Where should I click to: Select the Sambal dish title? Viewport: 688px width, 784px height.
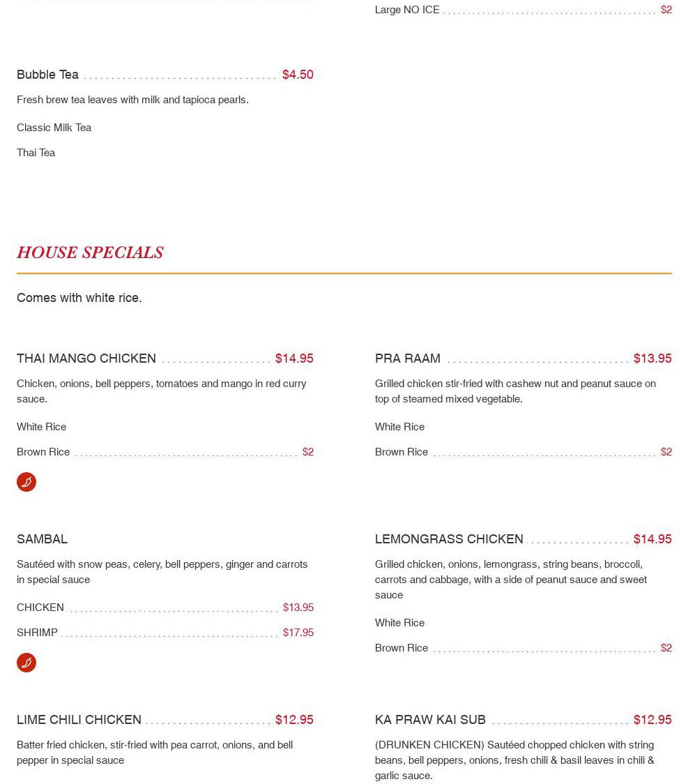(43, 539)
